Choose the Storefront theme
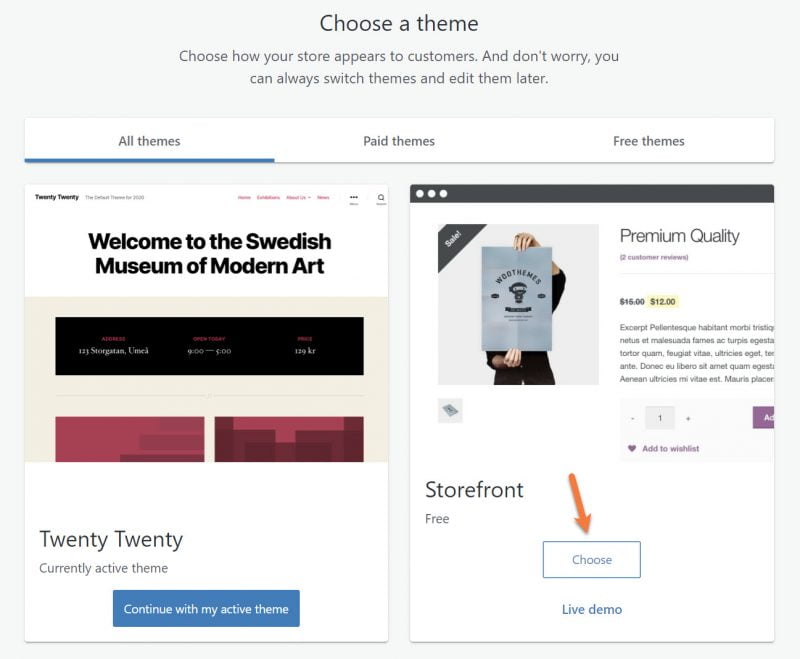This screenshot has width=800, height=659. coord(591,560)
